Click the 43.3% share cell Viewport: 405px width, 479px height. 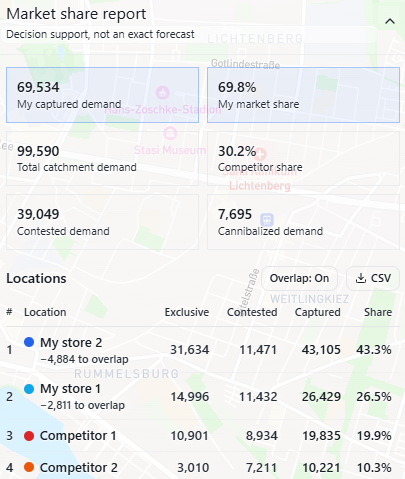tap(374, 350)
